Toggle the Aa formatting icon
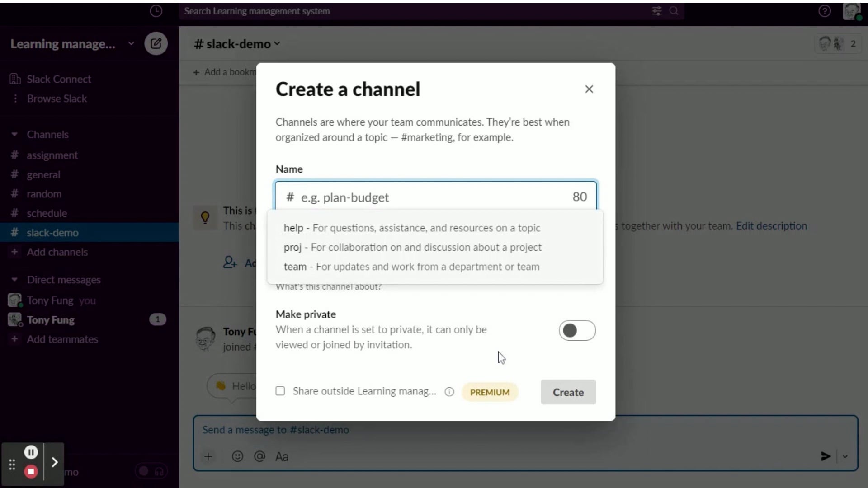 click(282, 457)
